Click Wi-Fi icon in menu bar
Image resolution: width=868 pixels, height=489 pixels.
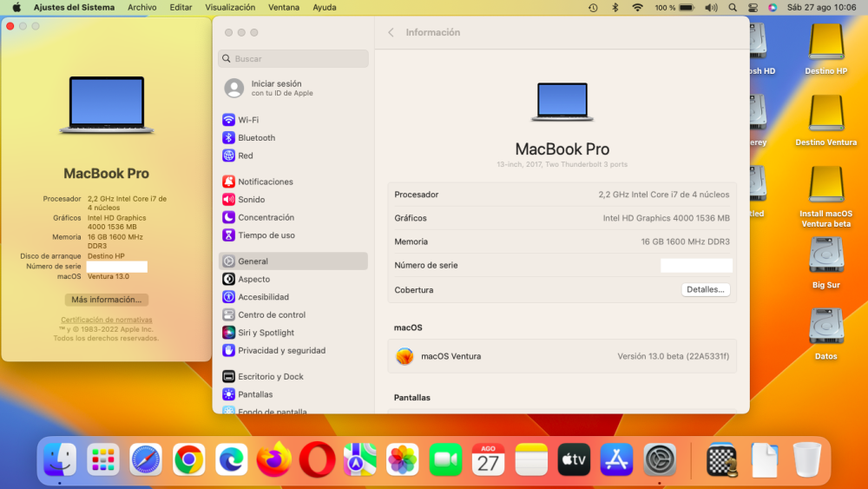[x=638, y=8]
